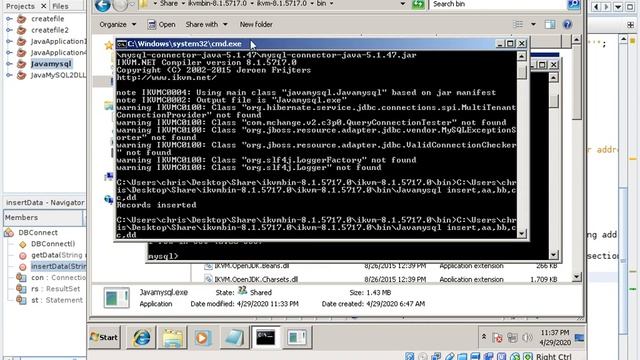
Task: Click Share in the address breadcrumb
Action: tap(169, 3)
